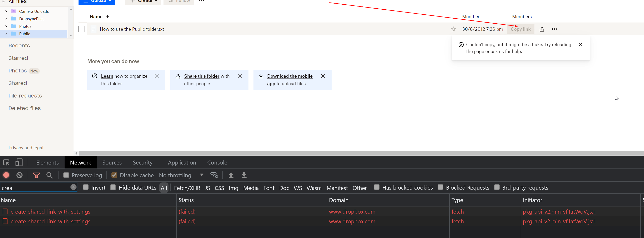Check the Invert filter option

[x=86, y=187]
